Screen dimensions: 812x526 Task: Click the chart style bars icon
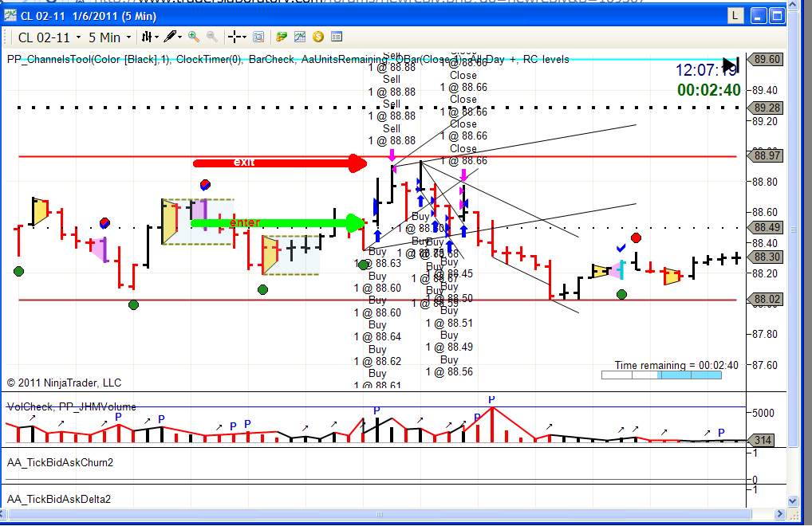coord(147,37)
